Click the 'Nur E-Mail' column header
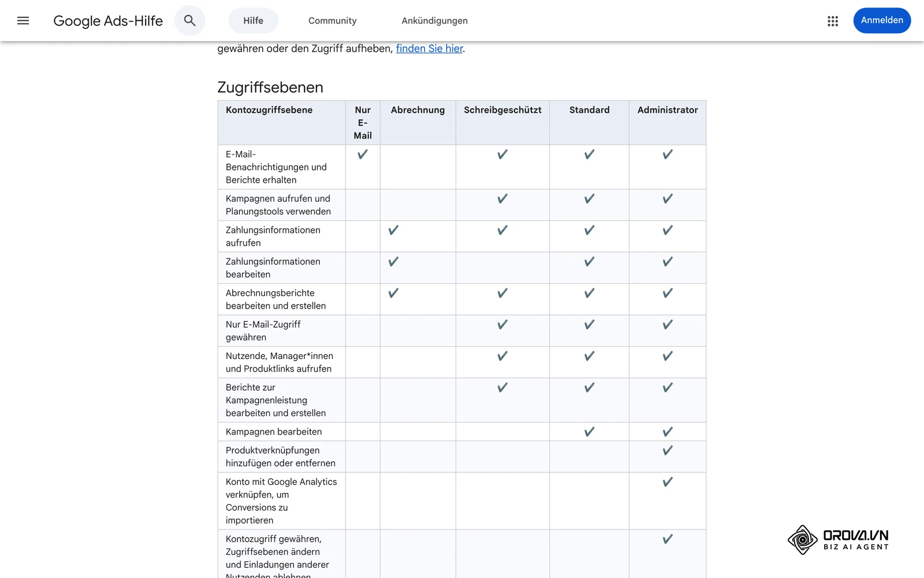The height and width of the screenshot is (578, 924). pyautogui.click(x=363, y=123)
